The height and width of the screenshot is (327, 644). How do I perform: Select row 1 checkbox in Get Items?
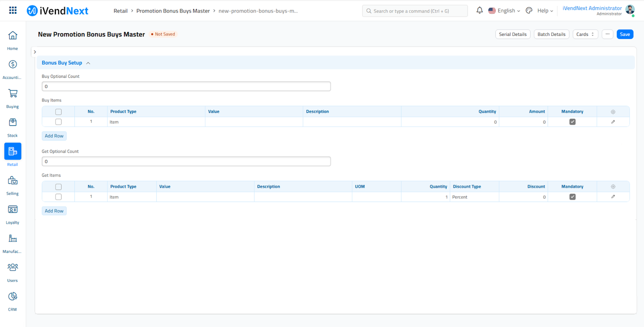[x=58, y=197]
